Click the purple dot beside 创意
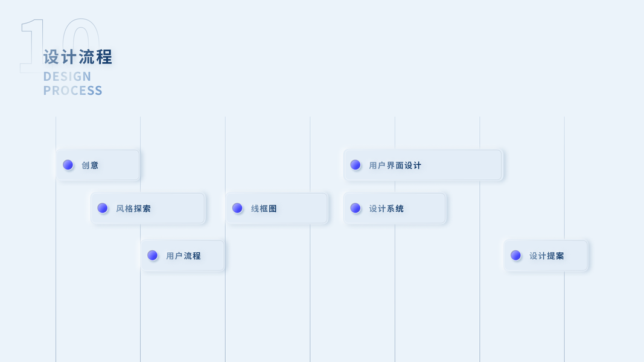The image size is (644, 362). [x=68, y=165]
